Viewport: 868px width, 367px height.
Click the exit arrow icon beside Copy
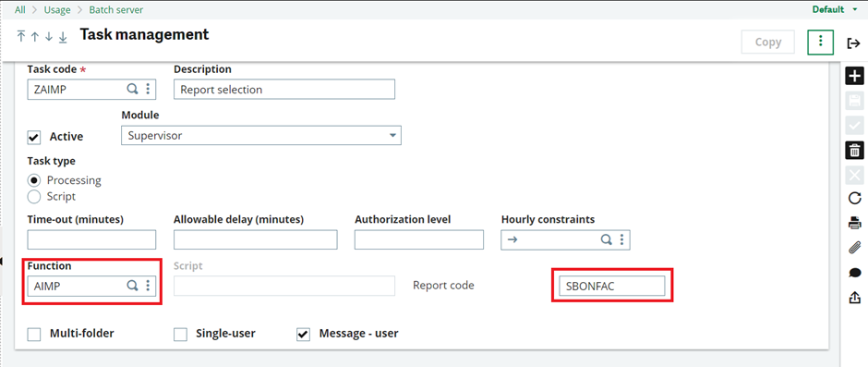tap(853, 43)
